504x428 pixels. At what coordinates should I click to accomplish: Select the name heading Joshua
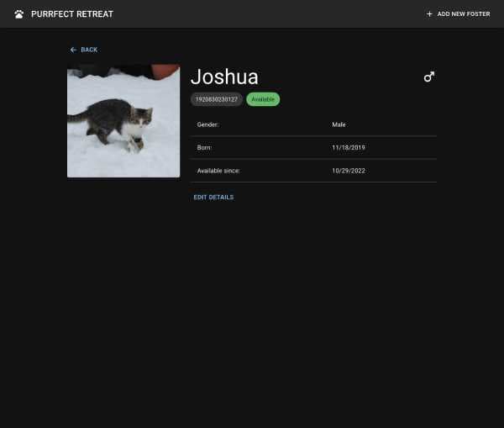224,77
